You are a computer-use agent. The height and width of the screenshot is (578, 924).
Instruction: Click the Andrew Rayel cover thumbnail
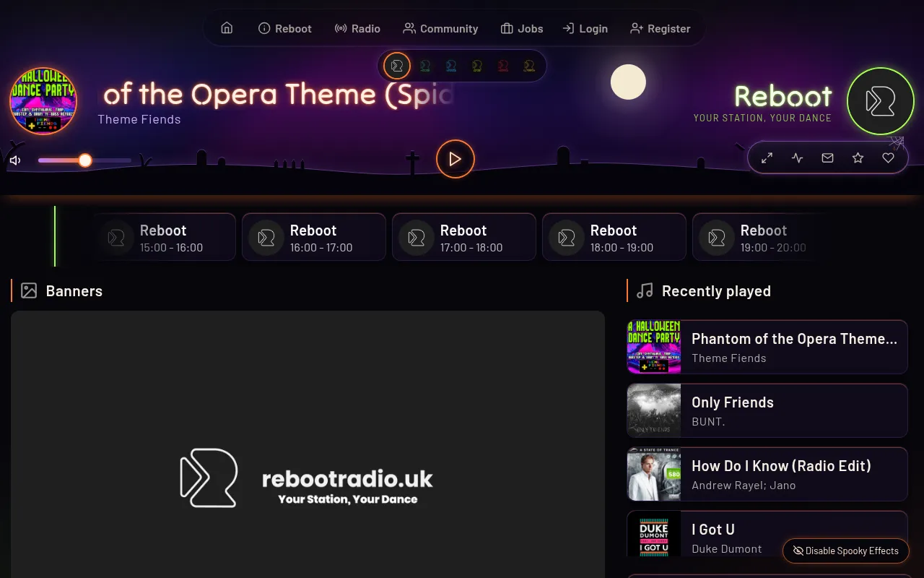click(x=654, y=474)
